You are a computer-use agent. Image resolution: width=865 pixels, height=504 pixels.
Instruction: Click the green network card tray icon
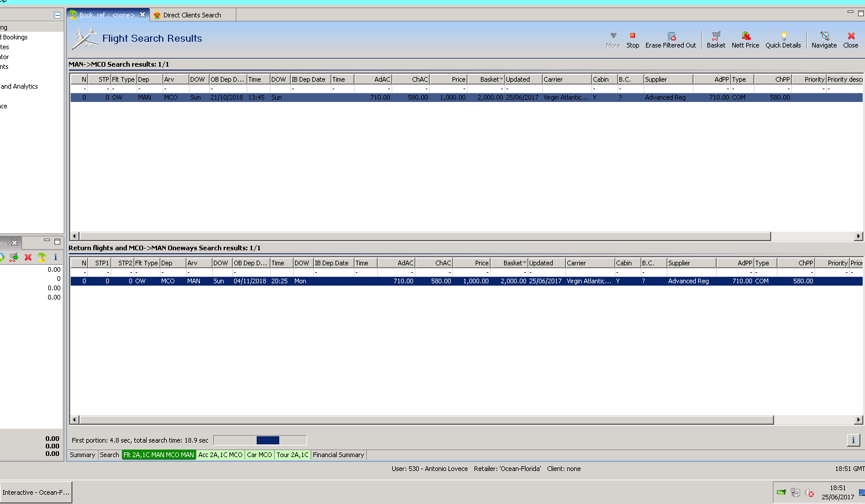782,492
